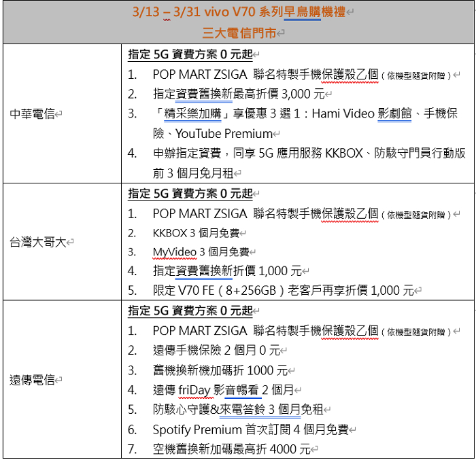476x460 pixels.
Task: Click the "遠傳 friDay 影音暢看 2 個月" item
Action: 223,390
